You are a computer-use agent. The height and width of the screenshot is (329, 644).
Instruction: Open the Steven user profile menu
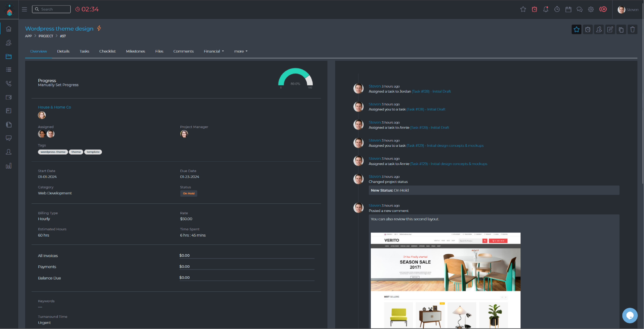point(628,10)
